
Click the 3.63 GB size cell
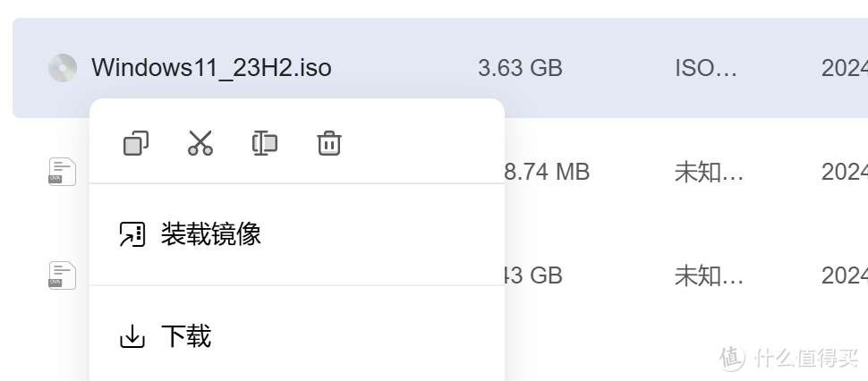click(x=520, y=68)
